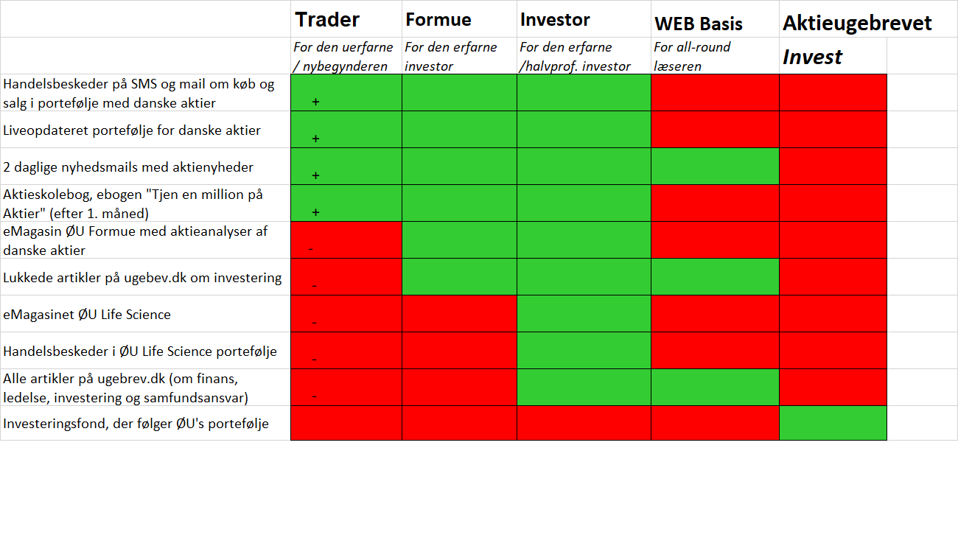The image size is (958, 560).
Task: Click red Trader cell in eMagasinet Life Science row
Action: [346, 313]
